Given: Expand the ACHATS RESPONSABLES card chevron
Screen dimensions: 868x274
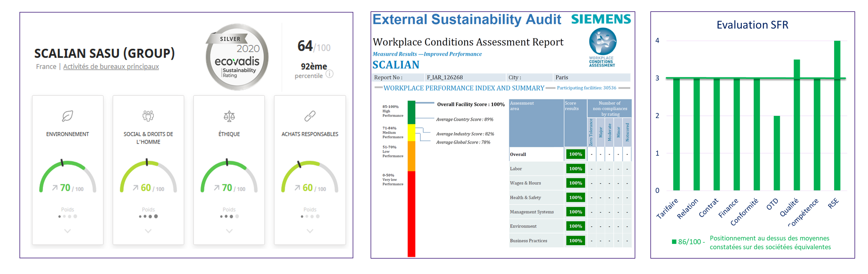Looking at the screenshot, I should tap(310, 231).
